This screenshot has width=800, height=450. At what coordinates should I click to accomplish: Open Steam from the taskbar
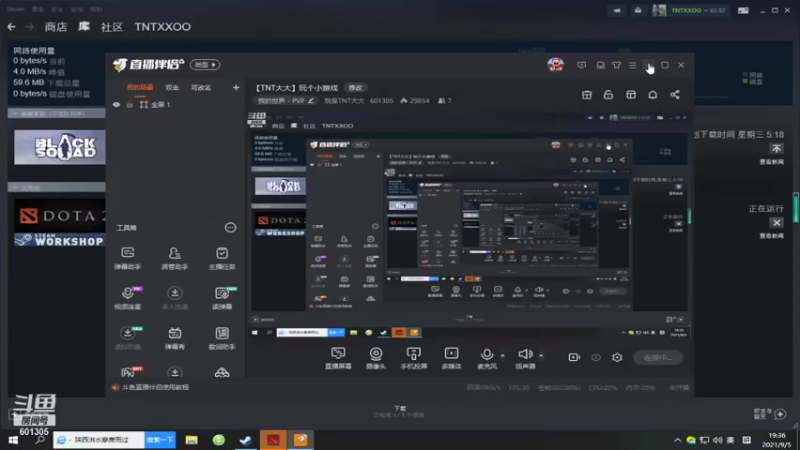point(245,440)
